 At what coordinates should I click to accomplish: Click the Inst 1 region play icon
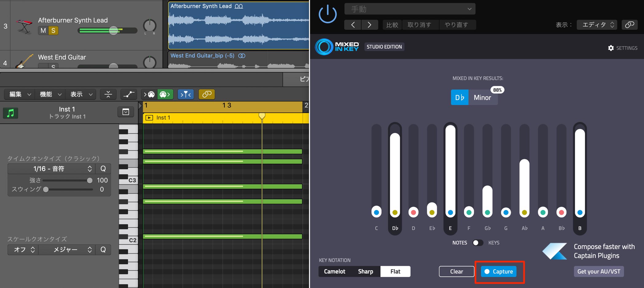tap(149, 118)
